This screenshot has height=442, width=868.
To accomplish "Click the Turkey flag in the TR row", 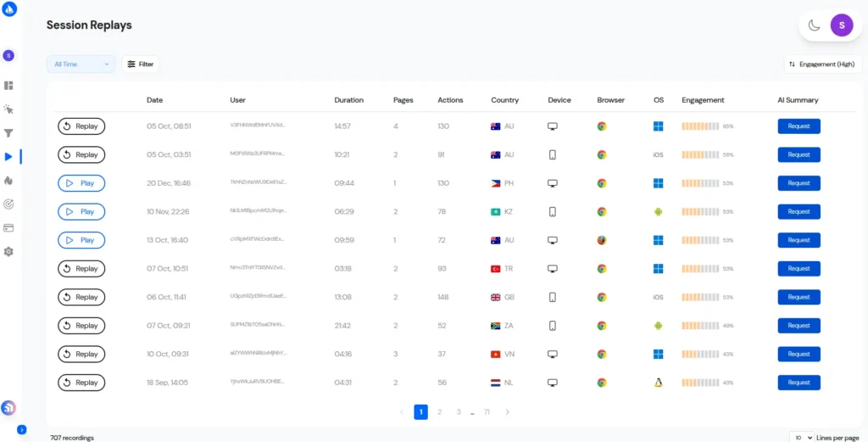I will point(495,269).
